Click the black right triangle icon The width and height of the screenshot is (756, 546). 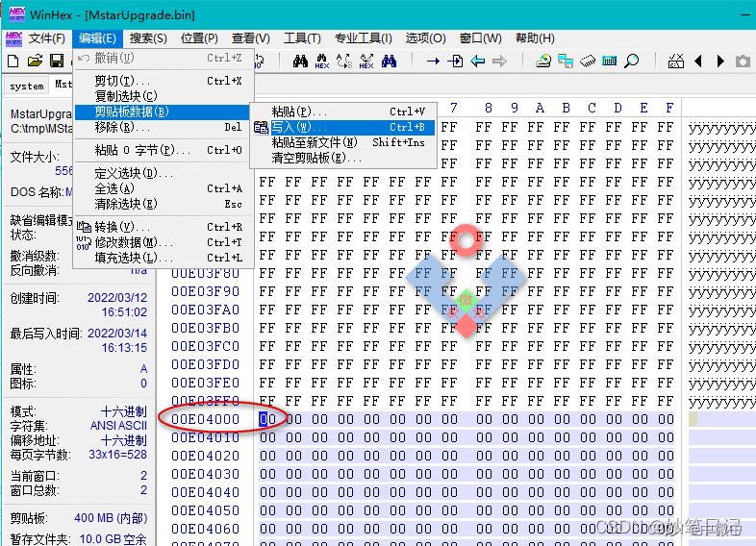(x=720, y=61)
